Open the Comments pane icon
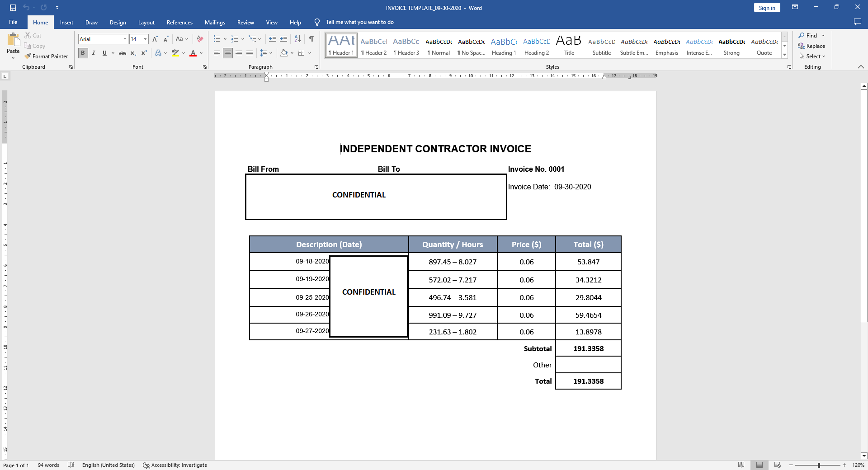This screenshot has width=868, height=470. click(857, 22)
